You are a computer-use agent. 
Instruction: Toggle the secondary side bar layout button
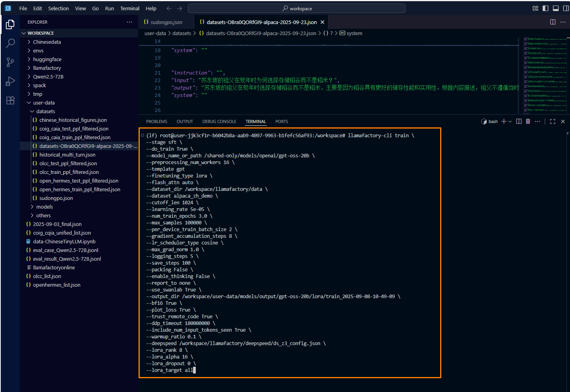pyautogui.click(x=566, y=8)
